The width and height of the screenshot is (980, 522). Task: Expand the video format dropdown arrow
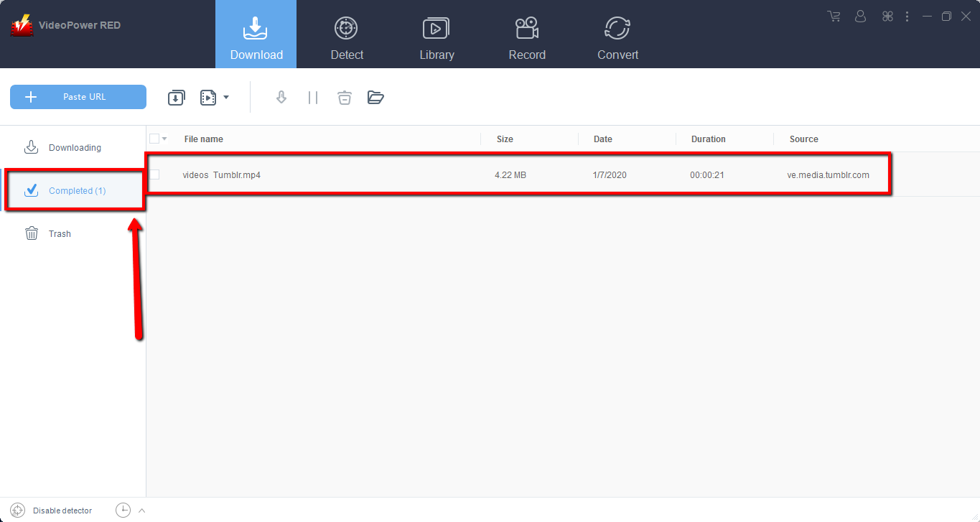tap(226, 98)
